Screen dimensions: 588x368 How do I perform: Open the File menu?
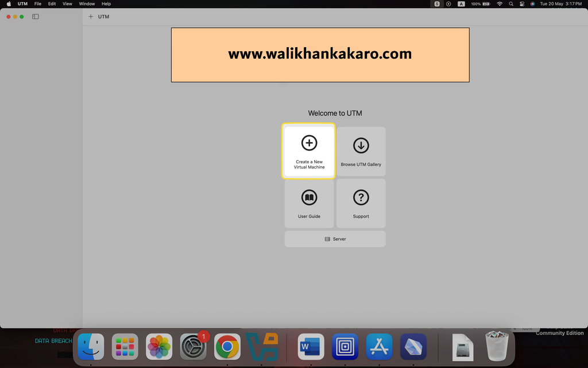(38, 4)
